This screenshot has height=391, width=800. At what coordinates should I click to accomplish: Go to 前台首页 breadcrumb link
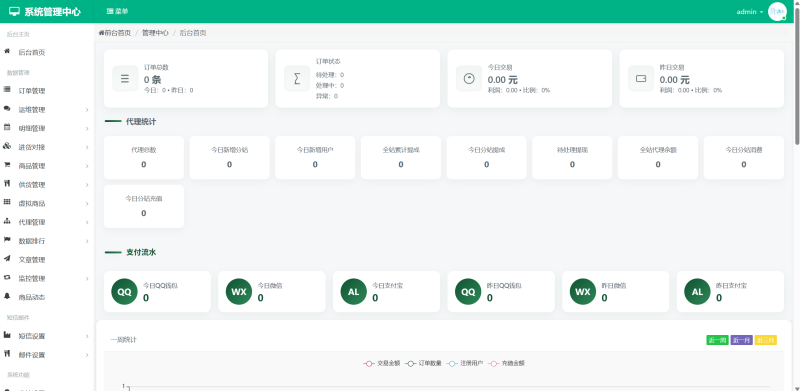point(115,33)
